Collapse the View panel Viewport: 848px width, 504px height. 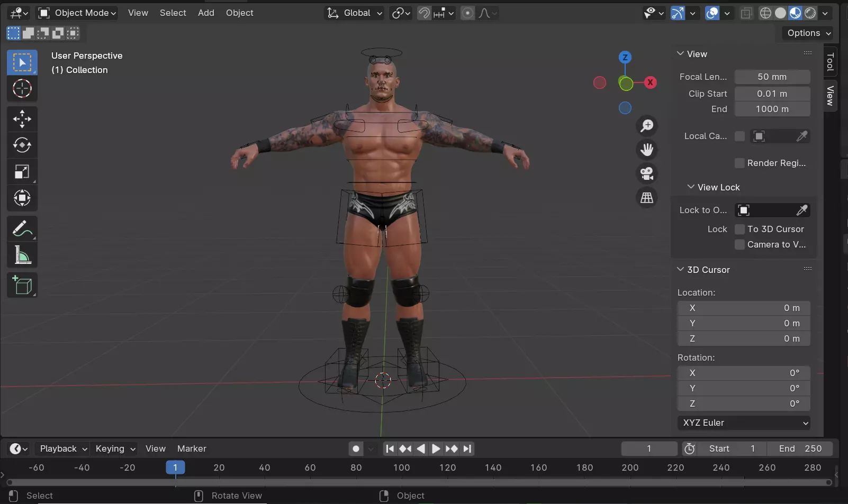(x=680, y=53)
